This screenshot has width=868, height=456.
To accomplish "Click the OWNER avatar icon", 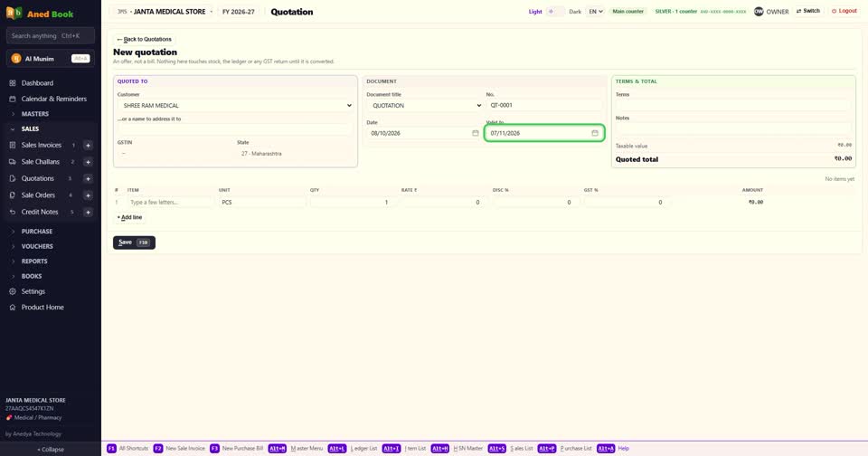I will coord(759,11).
